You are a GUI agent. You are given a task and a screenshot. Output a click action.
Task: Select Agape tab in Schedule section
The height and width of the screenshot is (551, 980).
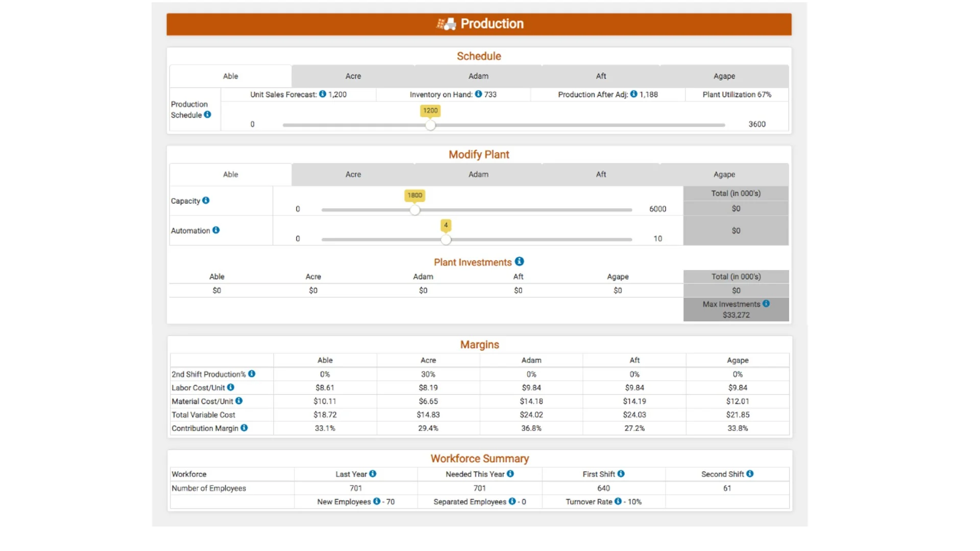[724, 76]
